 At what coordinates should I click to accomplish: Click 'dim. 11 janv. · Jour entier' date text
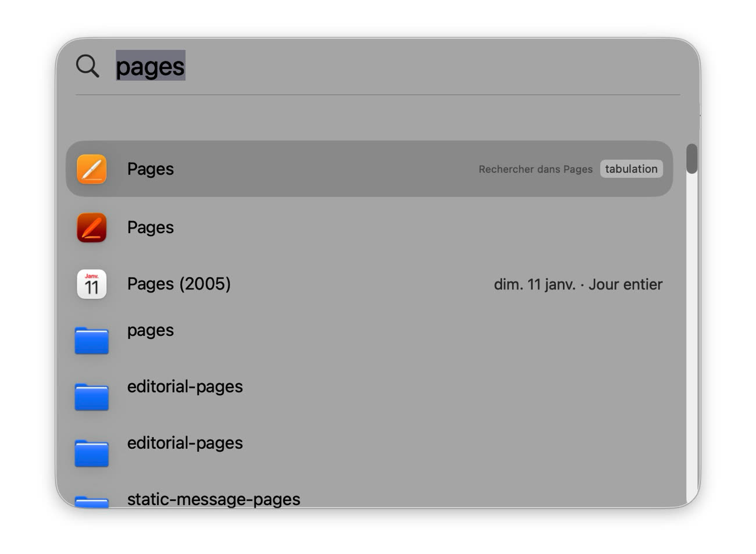[577, 284]
